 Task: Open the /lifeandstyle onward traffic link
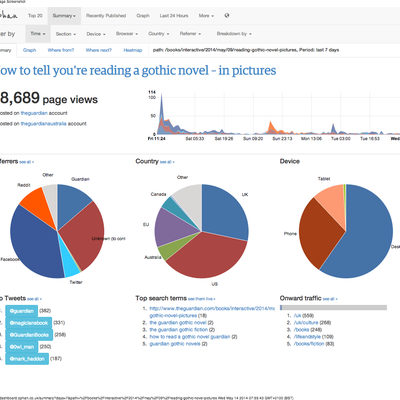click(307, 337)
